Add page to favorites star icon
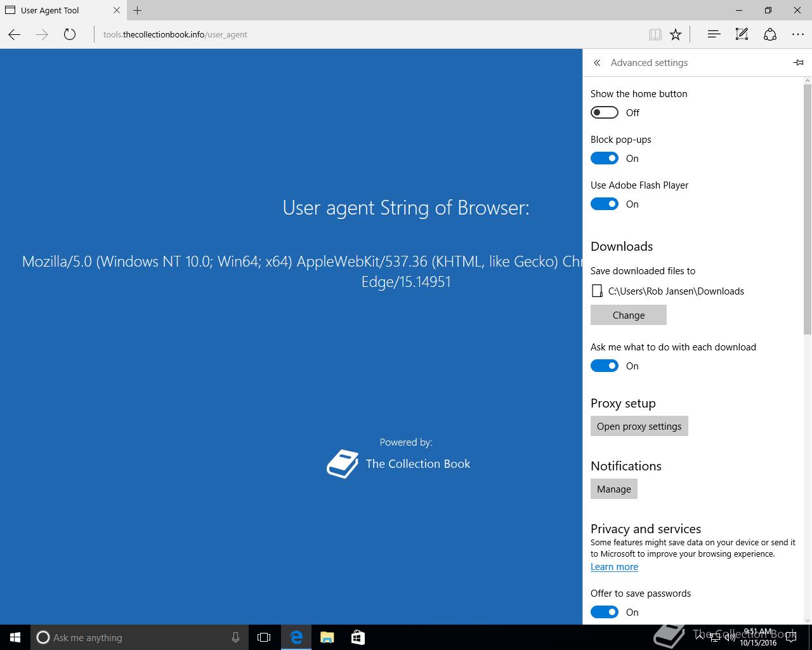The height and width of the screenshot is (650, 812). pyautogui.click(x=676, y=35)
